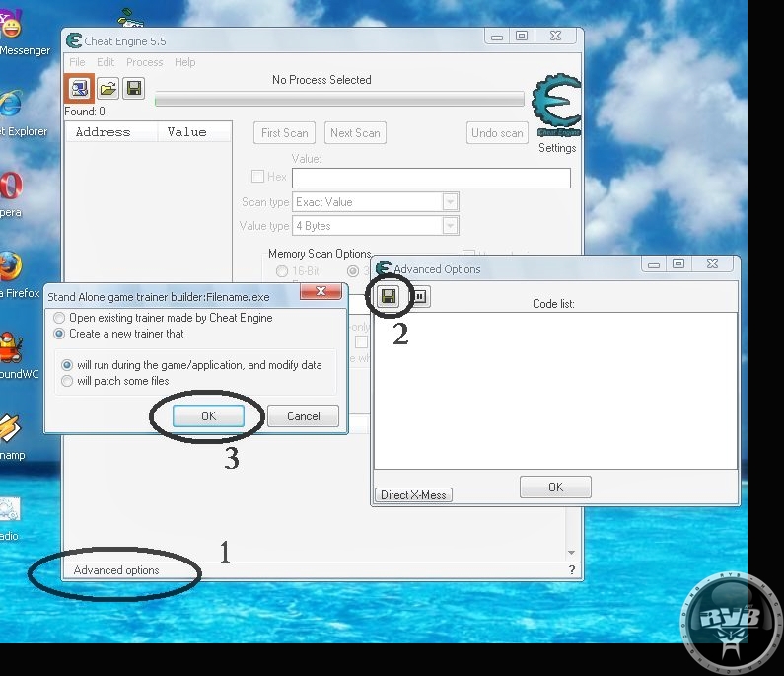Open the process list icon in Cheat Engine

click(x=80, y=89)
